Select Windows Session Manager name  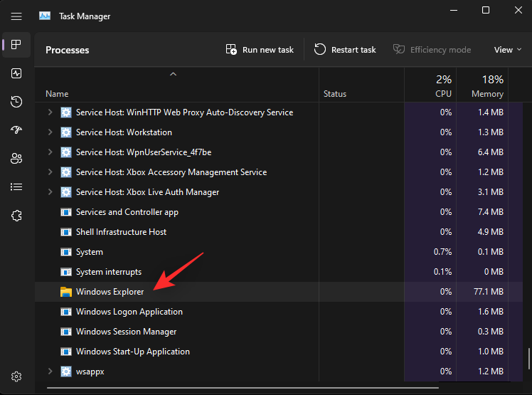tap(126, 332)
